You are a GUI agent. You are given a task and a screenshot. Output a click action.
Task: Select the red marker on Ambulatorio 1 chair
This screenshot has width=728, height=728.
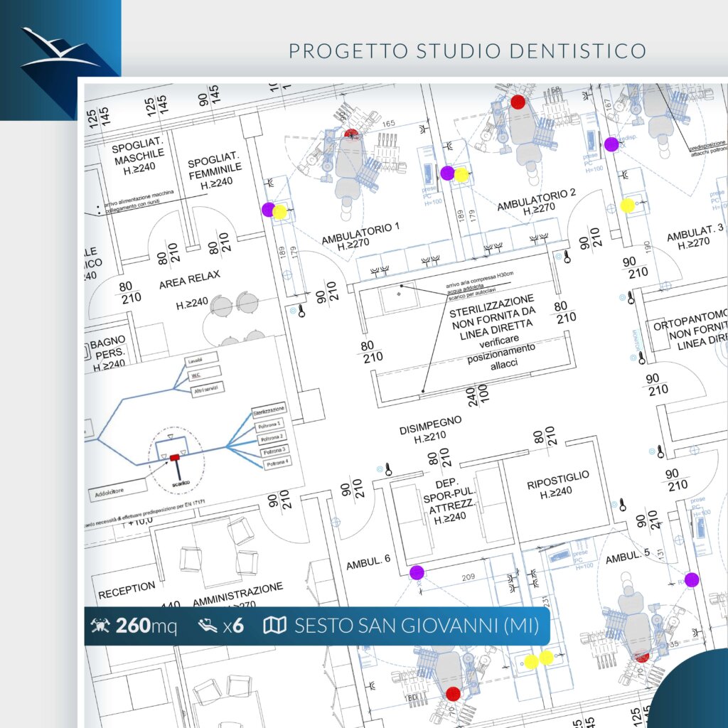tap(350, 133)
